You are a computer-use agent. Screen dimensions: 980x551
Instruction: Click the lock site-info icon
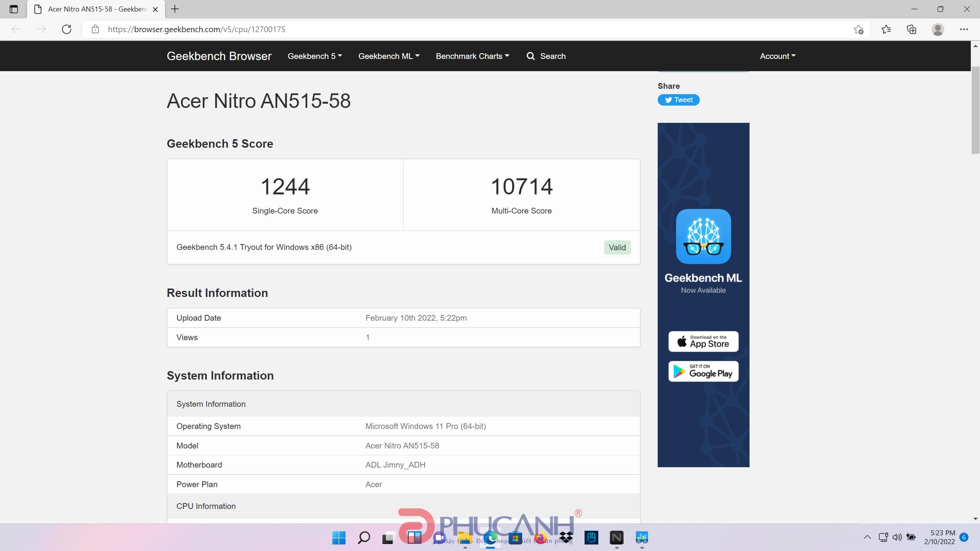95,29
